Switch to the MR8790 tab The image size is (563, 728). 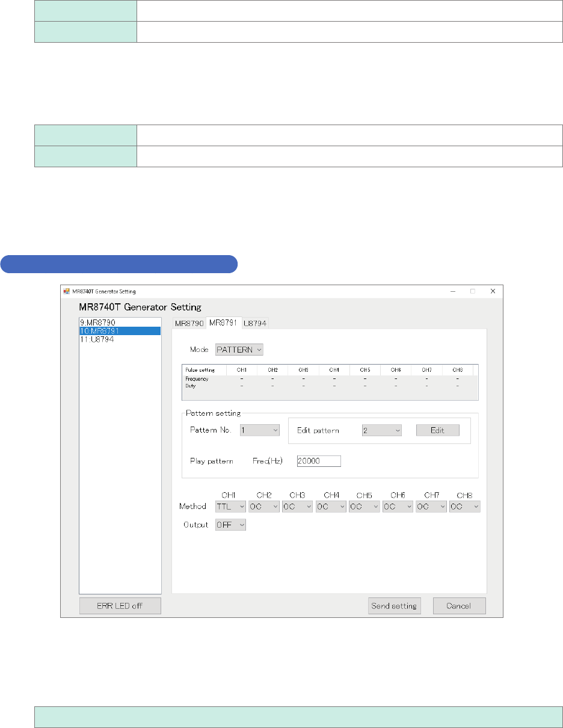[189, 324]
